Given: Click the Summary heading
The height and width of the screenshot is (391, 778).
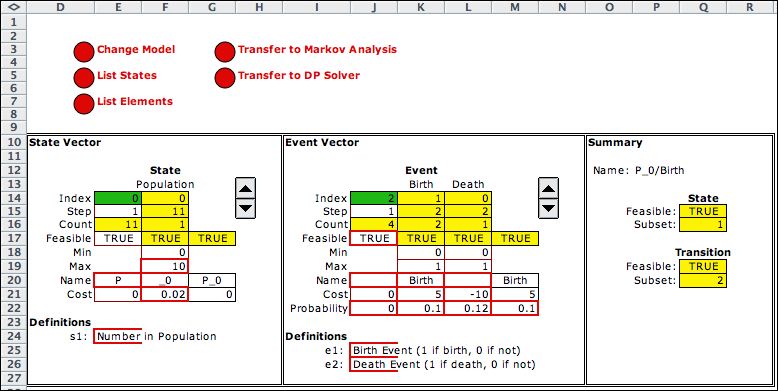Looking at the screenshot, I should [x=615, y=142].
